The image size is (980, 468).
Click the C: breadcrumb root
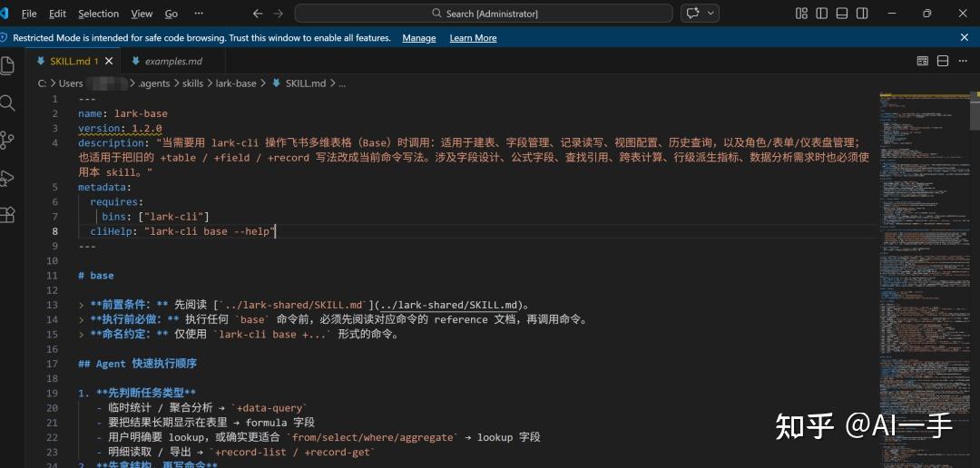point(42,83)
